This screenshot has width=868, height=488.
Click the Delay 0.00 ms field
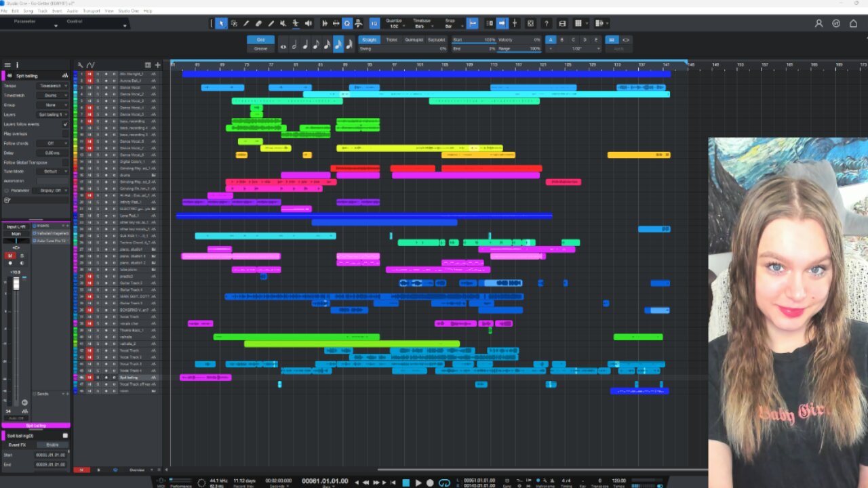[53, 153]
